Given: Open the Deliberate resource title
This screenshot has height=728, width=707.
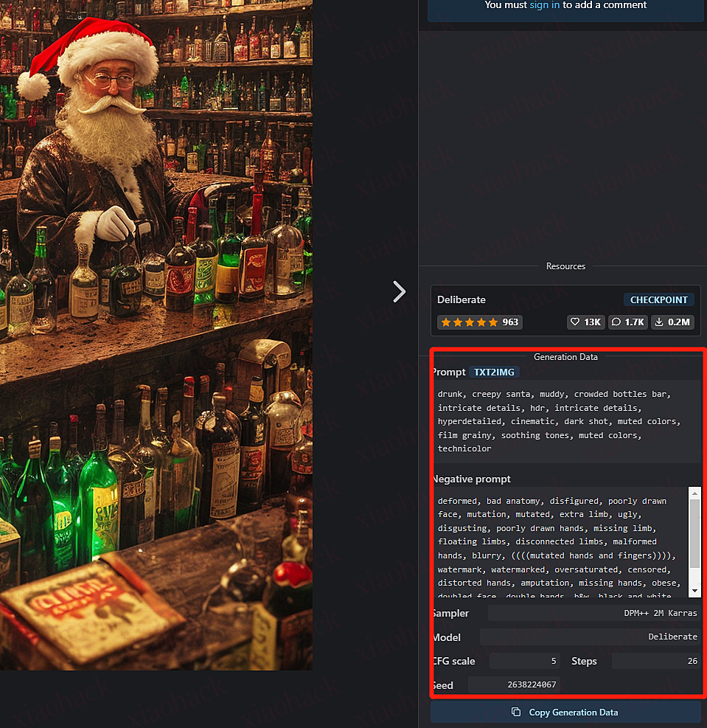Looking at the screenshot, I should click(x=461, y=300).
